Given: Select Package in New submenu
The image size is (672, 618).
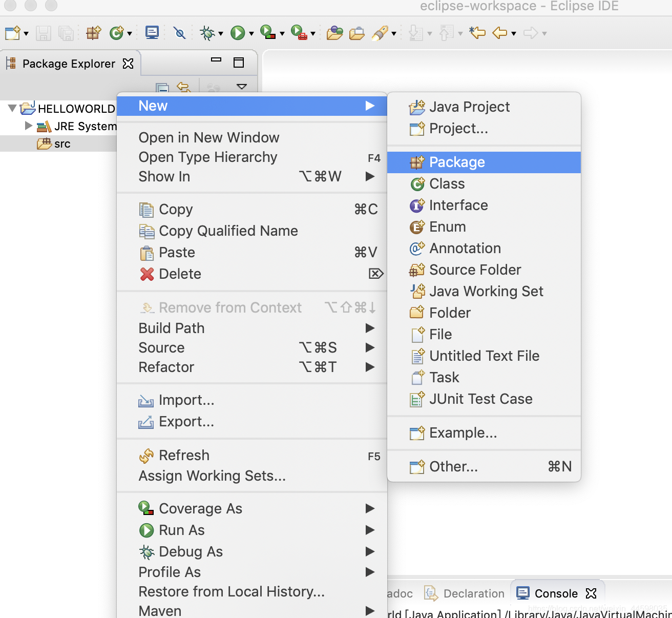Looking at the screenshot, I should tap(484, 162).
